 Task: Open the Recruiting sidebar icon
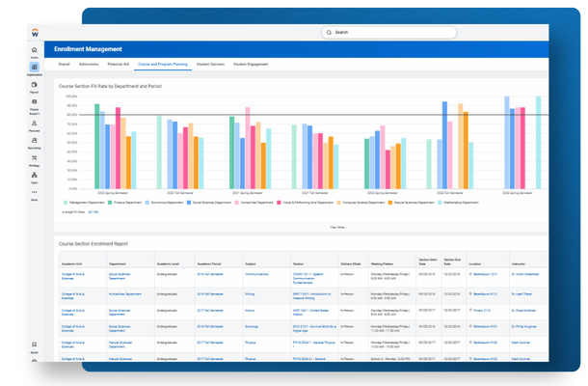tap(34, 141)
